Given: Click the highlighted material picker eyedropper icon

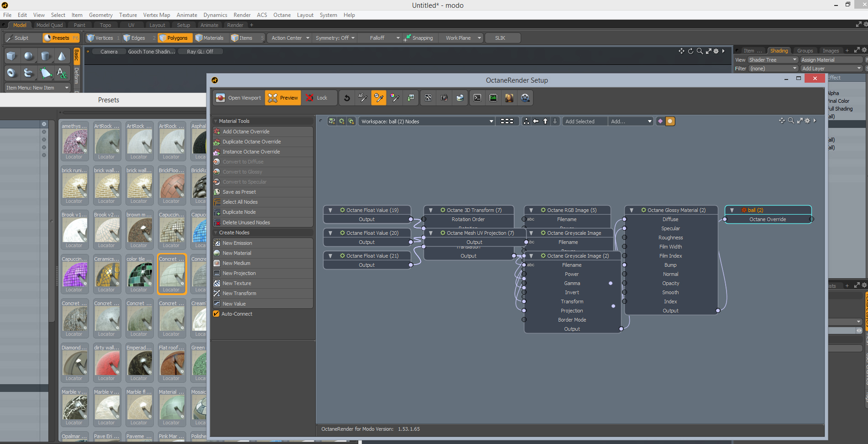Looking at the screenshot, I should pos(379,98).
